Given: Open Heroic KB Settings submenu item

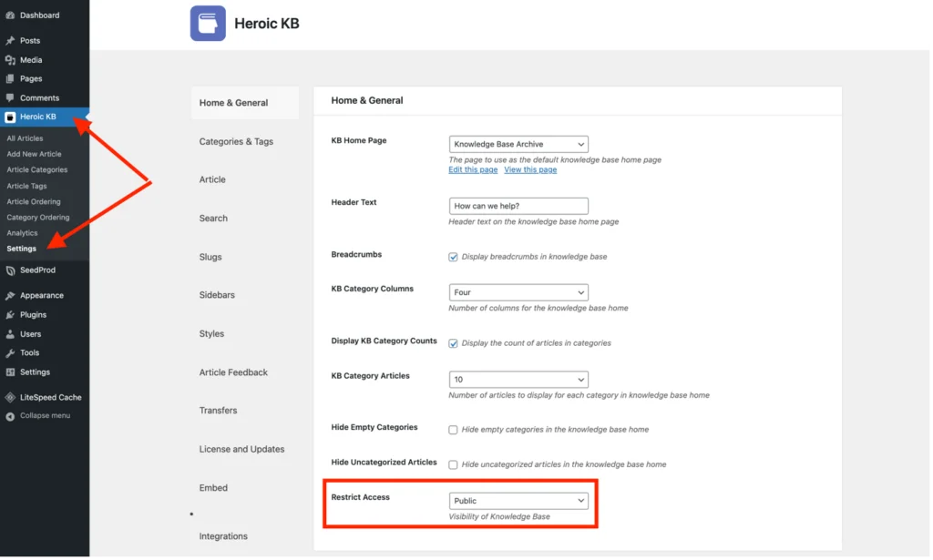Looking at the screenshot, I should point(22,249).
